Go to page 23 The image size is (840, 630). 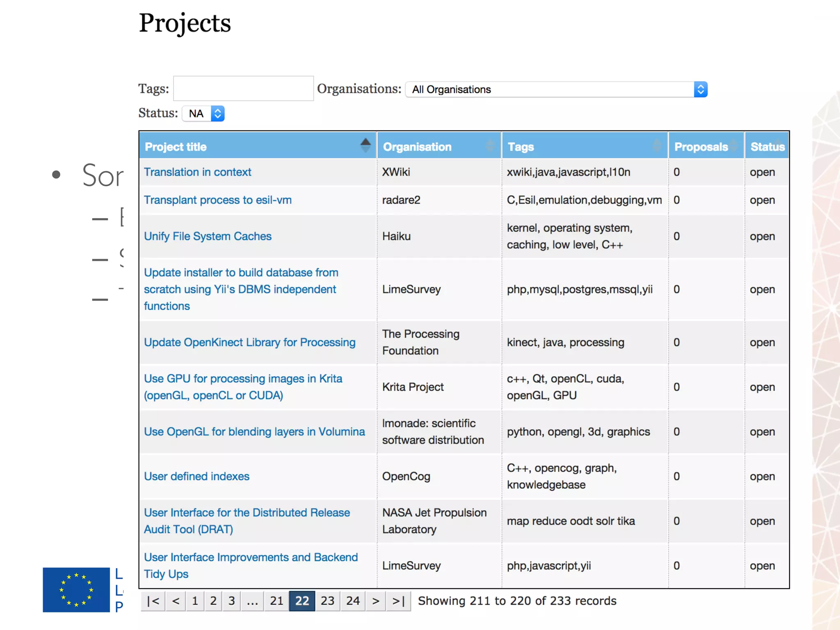(x=328, y=601)
